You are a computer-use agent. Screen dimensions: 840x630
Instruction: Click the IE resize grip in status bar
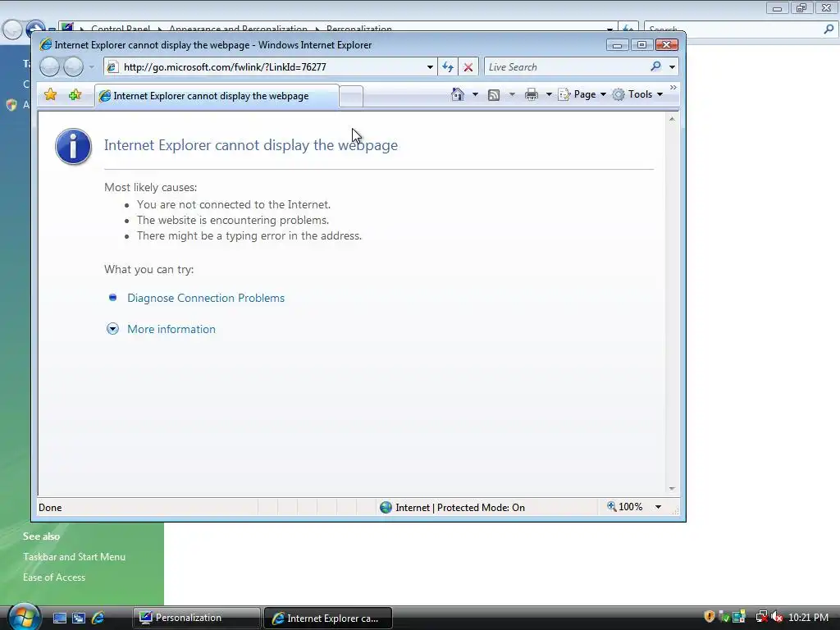[x=676, y=512]
